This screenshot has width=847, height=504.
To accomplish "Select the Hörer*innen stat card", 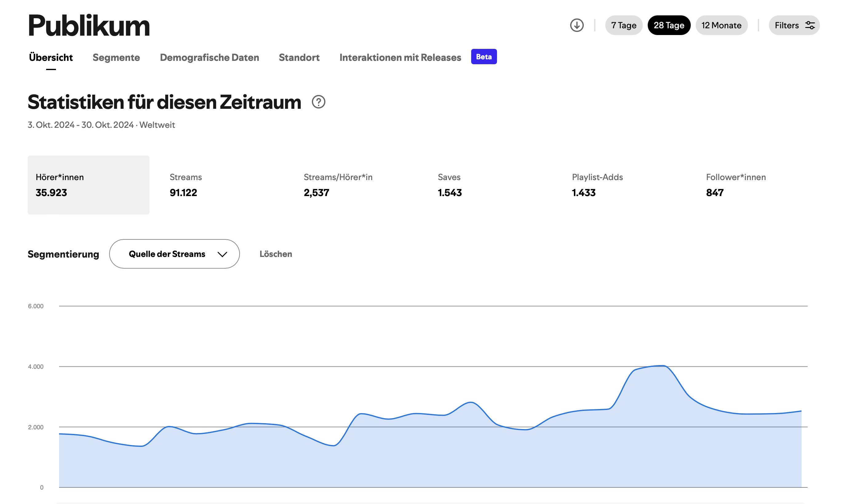I will point(88,185).
